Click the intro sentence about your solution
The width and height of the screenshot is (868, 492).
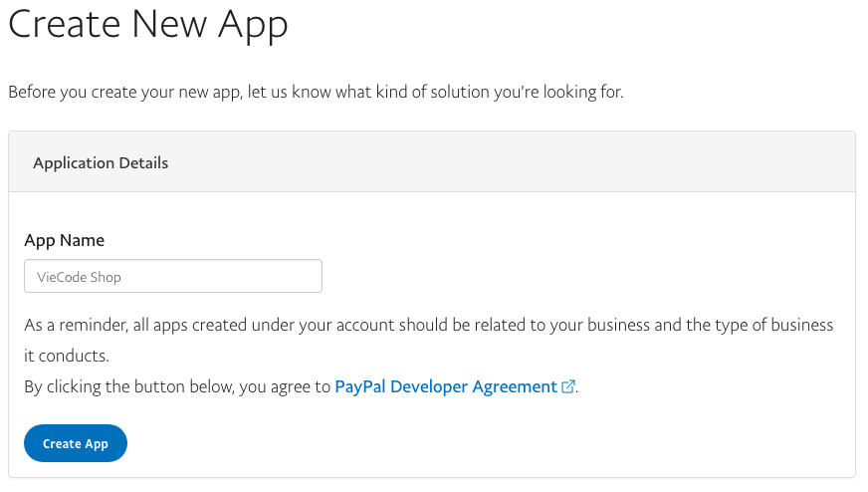coord(316,92)
